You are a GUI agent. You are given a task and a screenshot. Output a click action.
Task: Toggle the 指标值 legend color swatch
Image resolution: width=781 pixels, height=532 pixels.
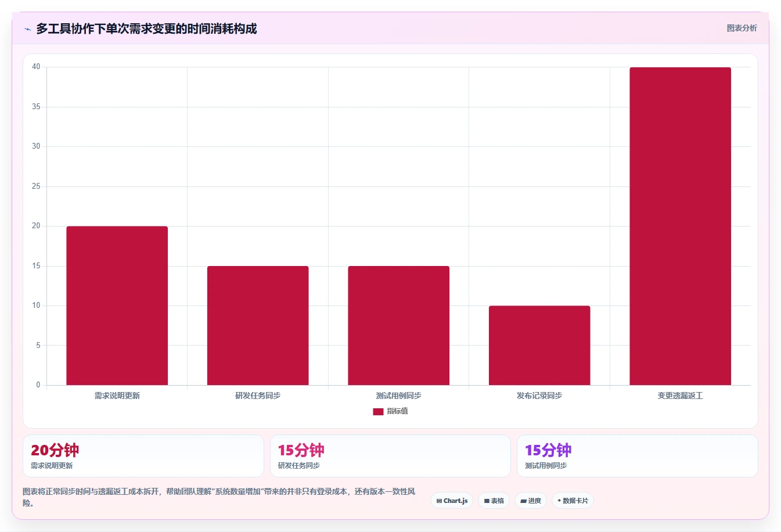pos(378,411)
